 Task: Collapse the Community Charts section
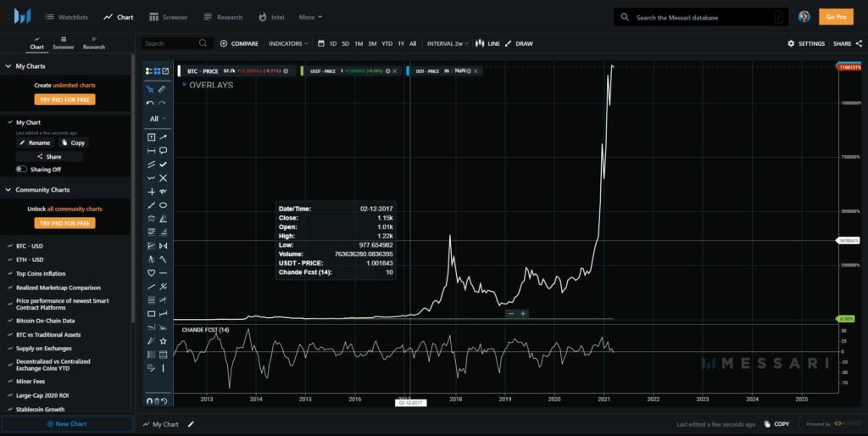[8, 189]
